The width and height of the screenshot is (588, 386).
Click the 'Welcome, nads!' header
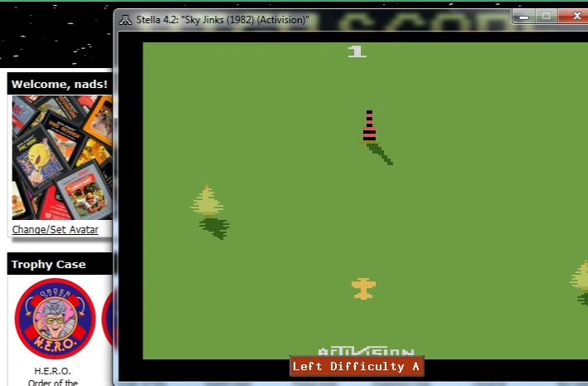[59, 84]
